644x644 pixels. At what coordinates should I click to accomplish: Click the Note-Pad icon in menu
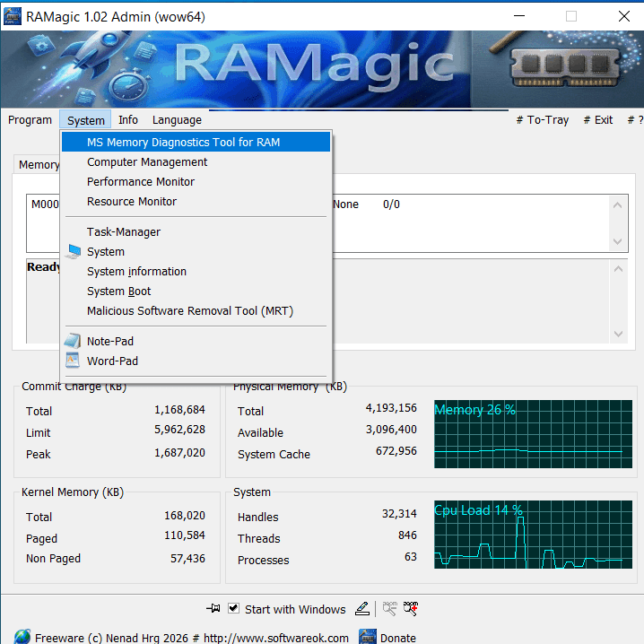point(73,341)
